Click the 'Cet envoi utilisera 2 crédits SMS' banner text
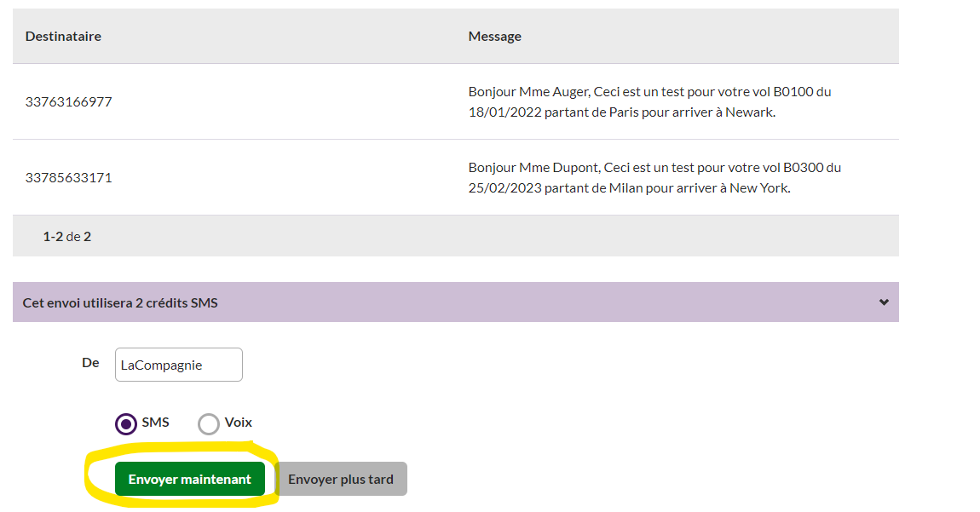Viewport: 980px width, 512px height. [x=120, y=302]
